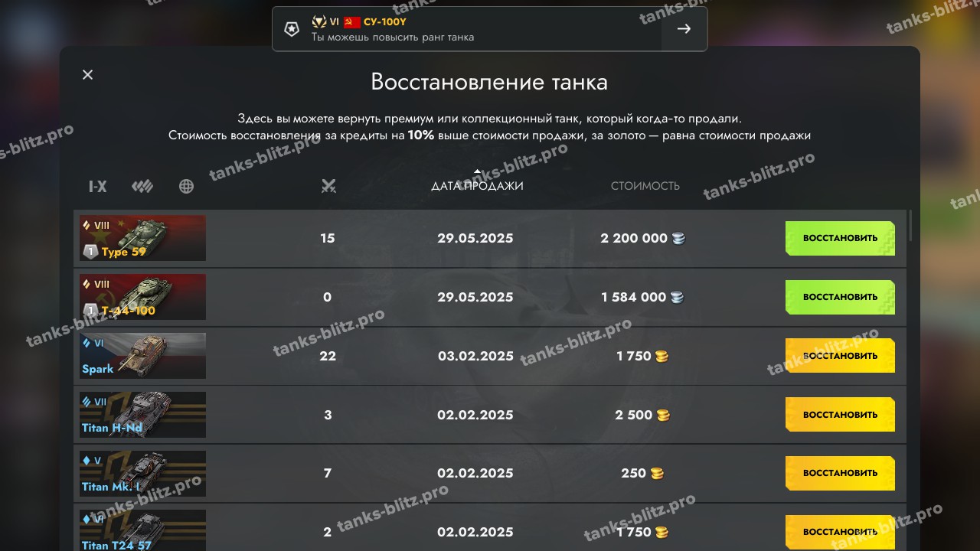The image size is (980, 551).
Task: Restore the Titan H-Nd tank
Action: tap(840, 415)
